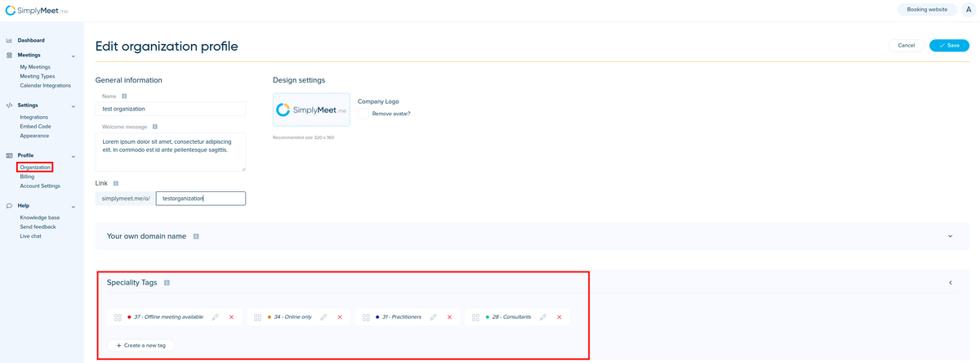The width and height of the screenshot is (980, 363).
Task: Delete the Online only tag
Action: [x=339, y=317]
